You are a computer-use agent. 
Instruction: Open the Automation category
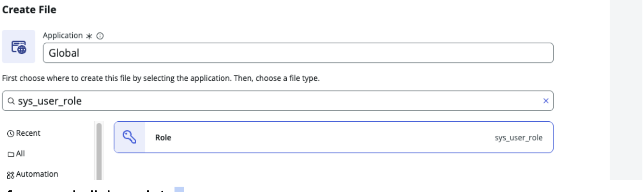coord(37,174)
